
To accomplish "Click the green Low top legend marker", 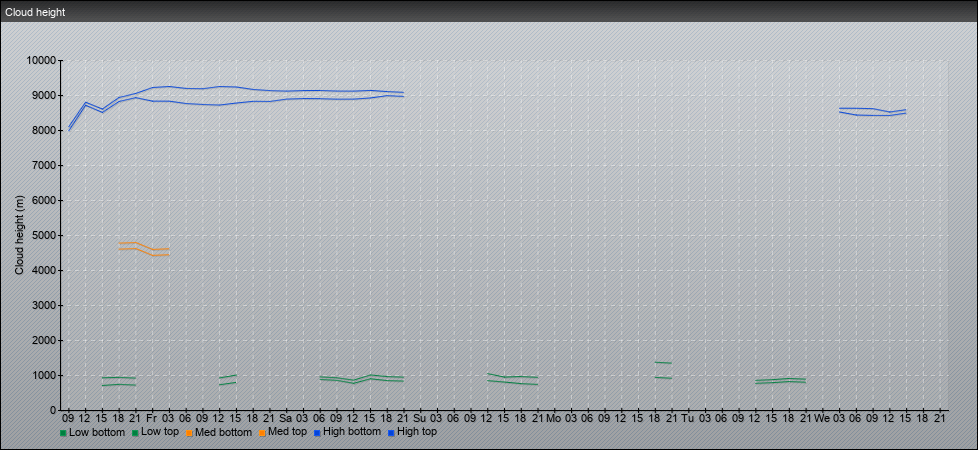I will pos(135,433).
